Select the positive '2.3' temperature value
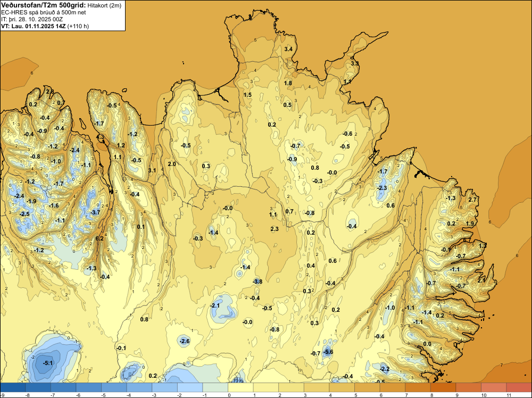Image resolution: width=532 pixels, height=398 pixels. pos(275,229)
